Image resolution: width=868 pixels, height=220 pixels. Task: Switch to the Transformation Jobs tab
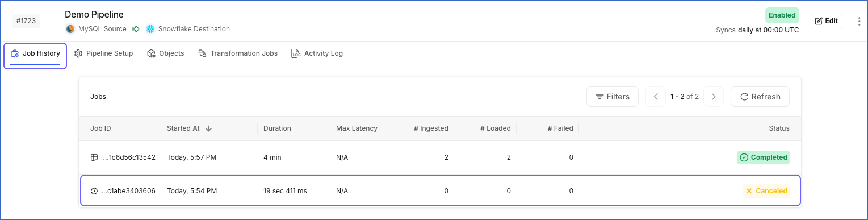coord(238,53)
